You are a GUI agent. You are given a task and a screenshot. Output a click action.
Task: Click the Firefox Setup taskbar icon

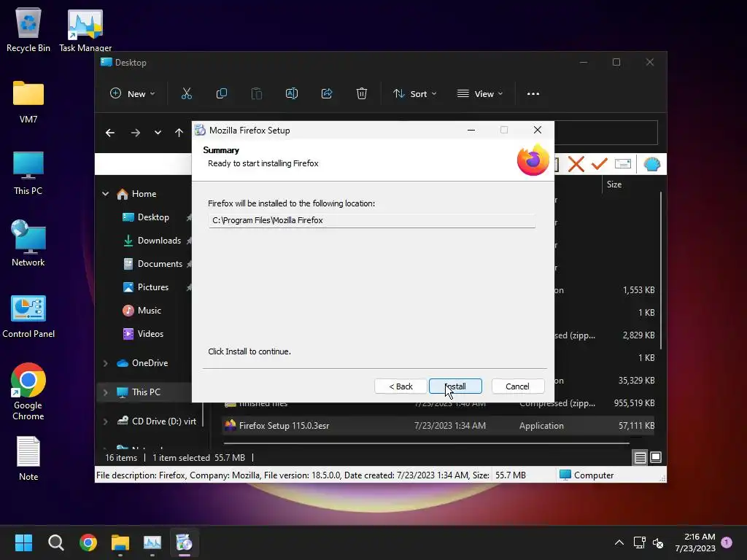click(184, 542)
